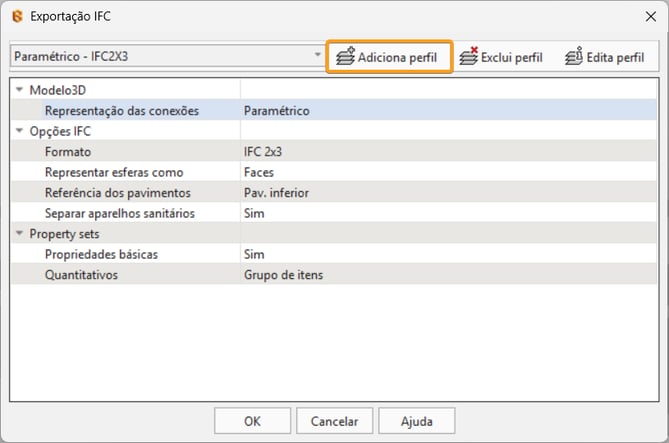
Task: Click the app logo in title bar
Action: (15, 16)
